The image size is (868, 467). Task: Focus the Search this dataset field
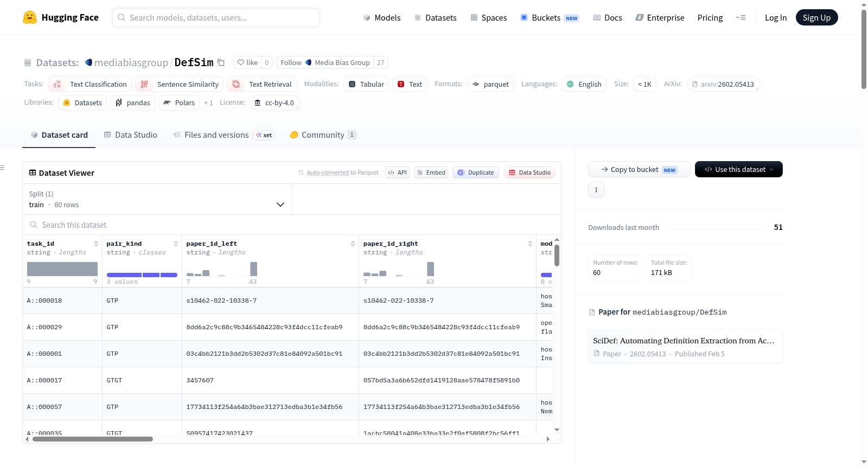click(292, 225)
